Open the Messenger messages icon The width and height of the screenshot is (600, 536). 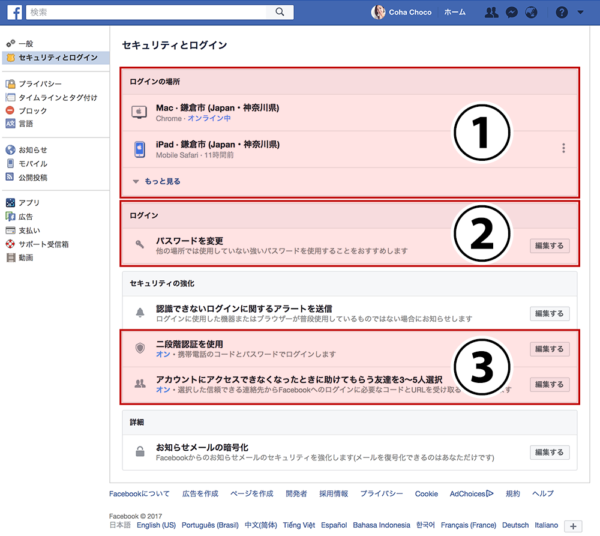(512, 13)
